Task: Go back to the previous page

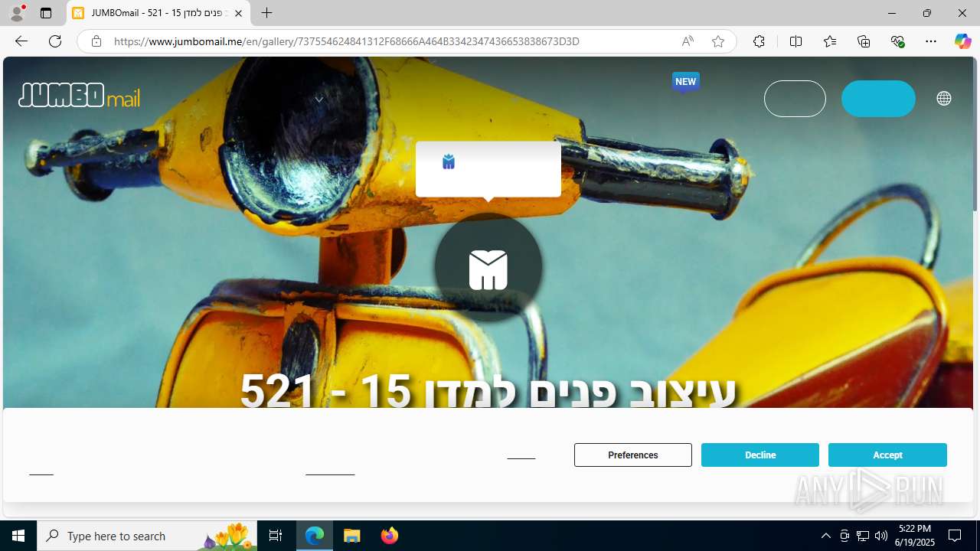Action: 21,41
